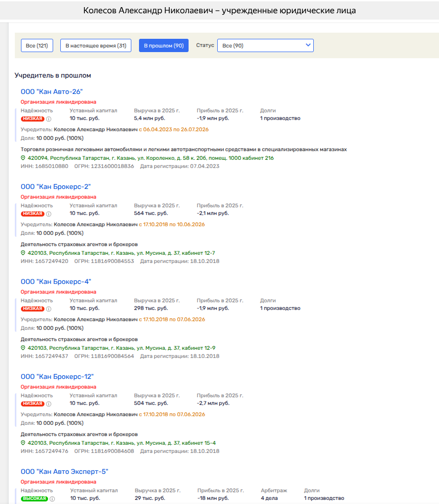Click revenue value 298 тыс. руб.
This screenshot has height=504, width=439.
click(x=151, y=308)
